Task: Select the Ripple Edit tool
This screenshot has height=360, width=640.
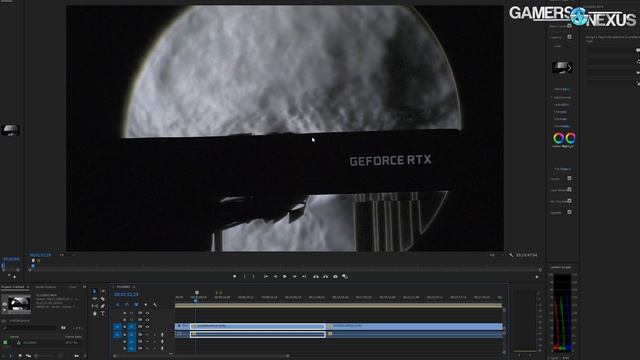Action: 95,299
